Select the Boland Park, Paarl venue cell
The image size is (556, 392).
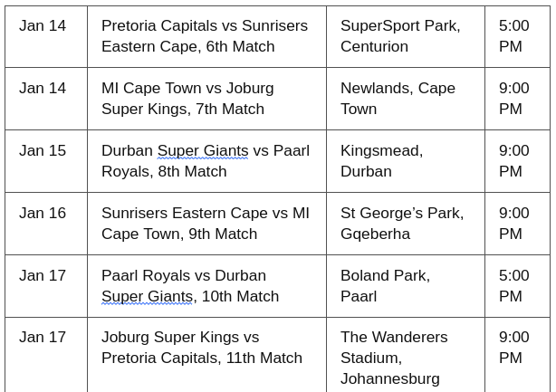(406, 286)
